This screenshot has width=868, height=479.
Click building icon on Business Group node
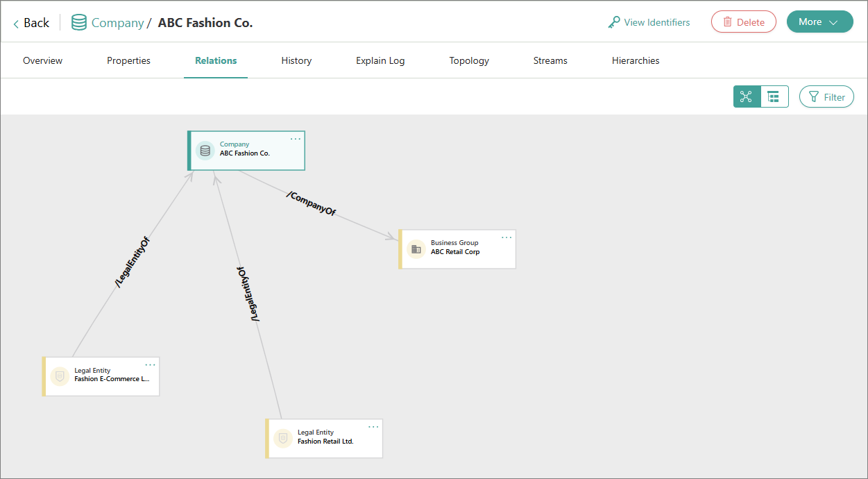416,249
